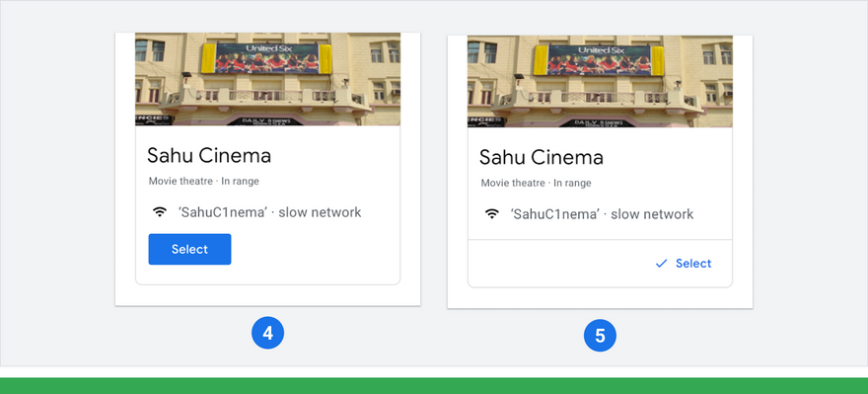Click the Wi-Fi icon in card 5

[x=491, y=214]
